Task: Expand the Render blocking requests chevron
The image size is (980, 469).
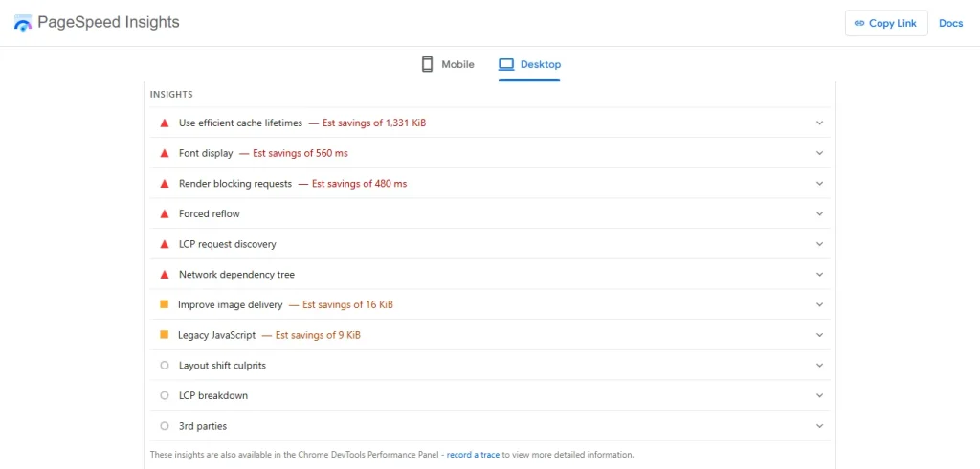Action: (819, 184)
